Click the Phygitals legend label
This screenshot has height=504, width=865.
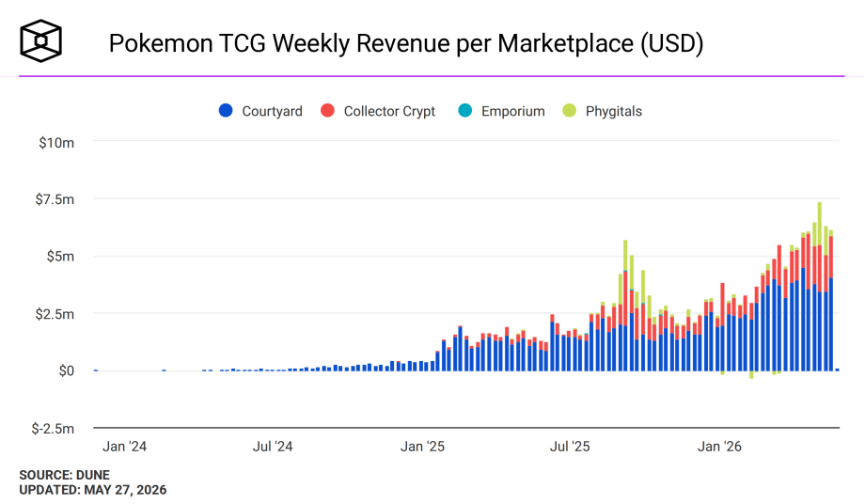pyautogui.click(x=614, y=111)
